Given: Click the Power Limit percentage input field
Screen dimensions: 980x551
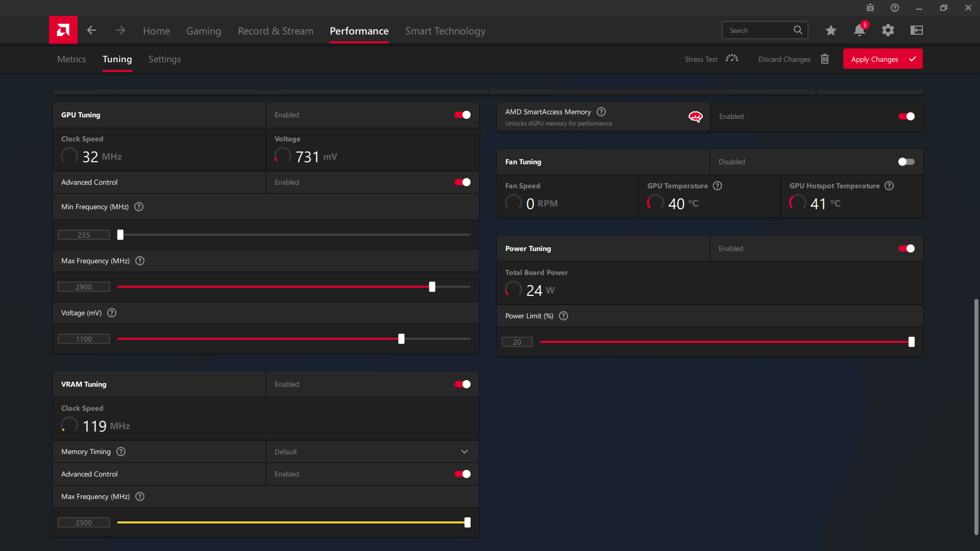Looking at the screenshot, I should (x=518, y=341).
